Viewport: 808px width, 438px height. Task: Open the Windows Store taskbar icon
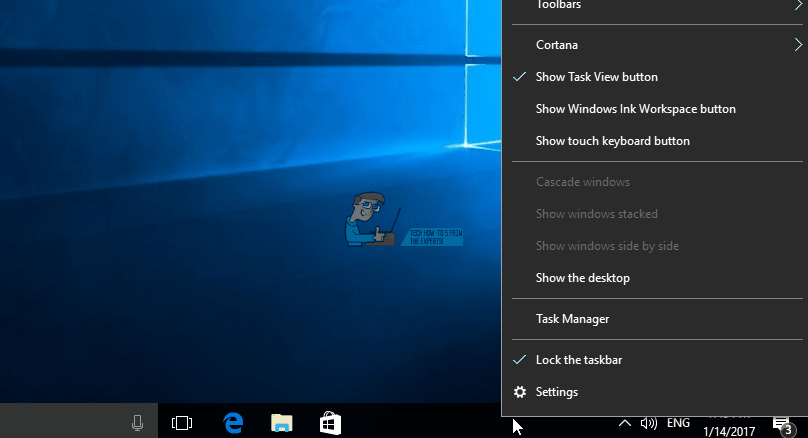pyautogui.click(x=330, y=423)
